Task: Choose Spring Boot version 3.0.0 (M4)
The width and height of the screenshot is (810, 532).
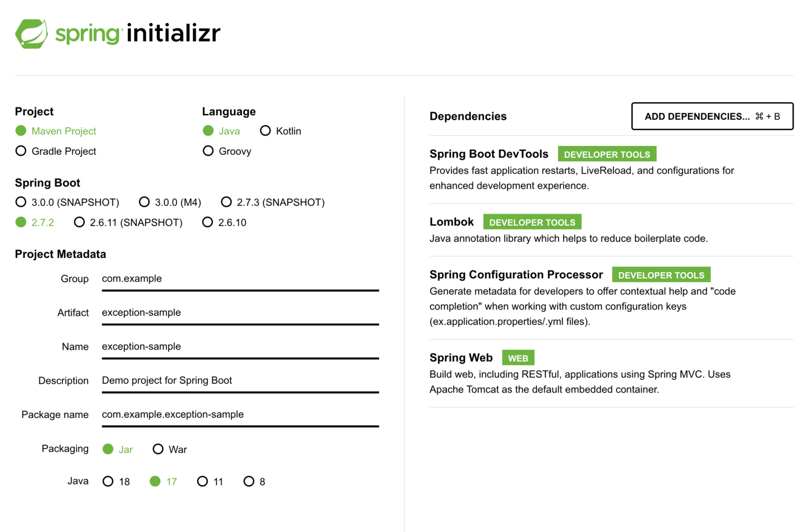Action: coord(144,201)
